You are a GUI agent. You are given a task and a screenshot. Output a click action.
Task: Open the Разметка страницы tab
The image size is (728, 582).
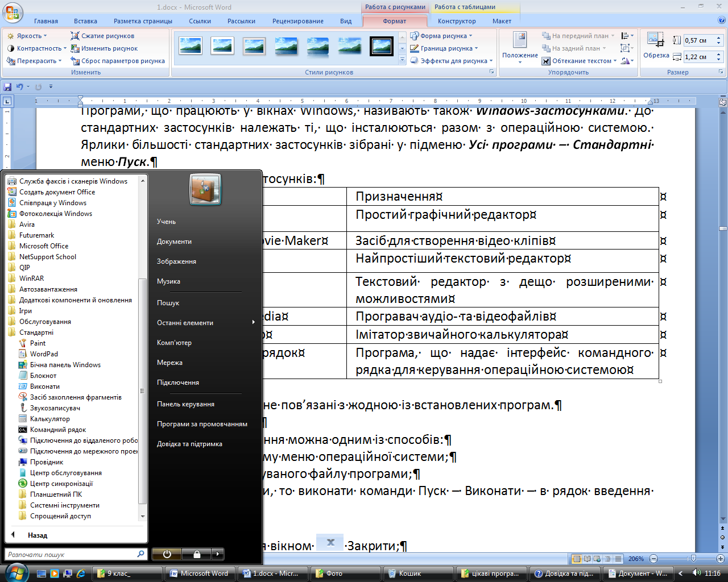143,21
